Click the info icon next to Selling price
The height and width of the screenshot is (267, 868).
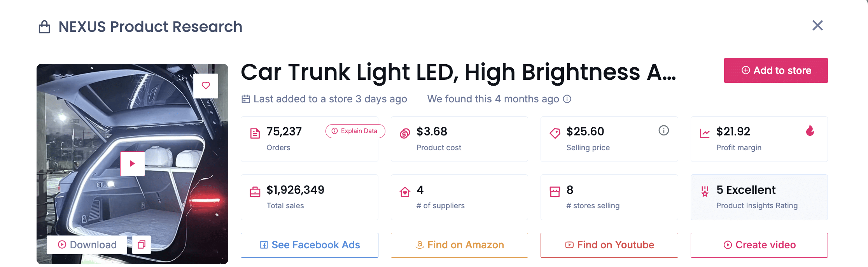pos(664,131)
